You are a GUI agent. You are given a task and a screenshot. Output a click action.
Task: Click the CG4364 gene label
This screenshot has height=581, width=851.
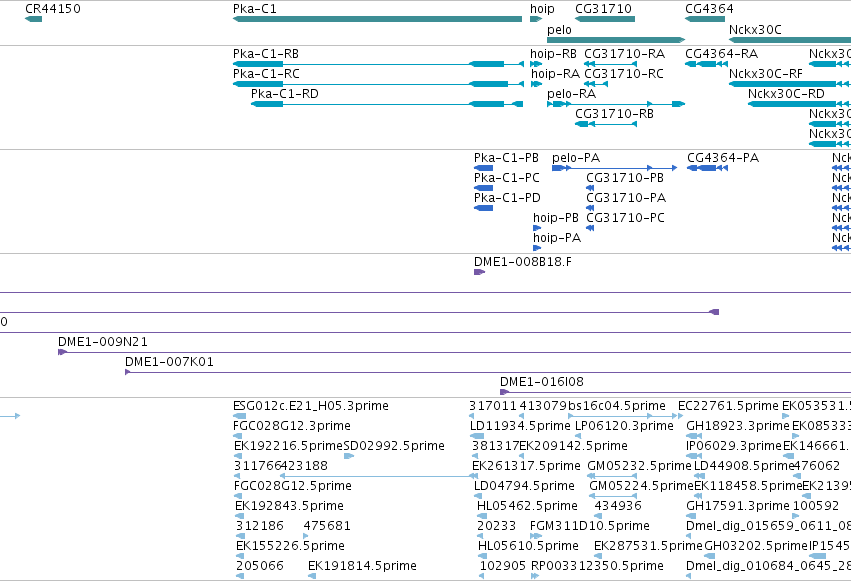[709, 9]
